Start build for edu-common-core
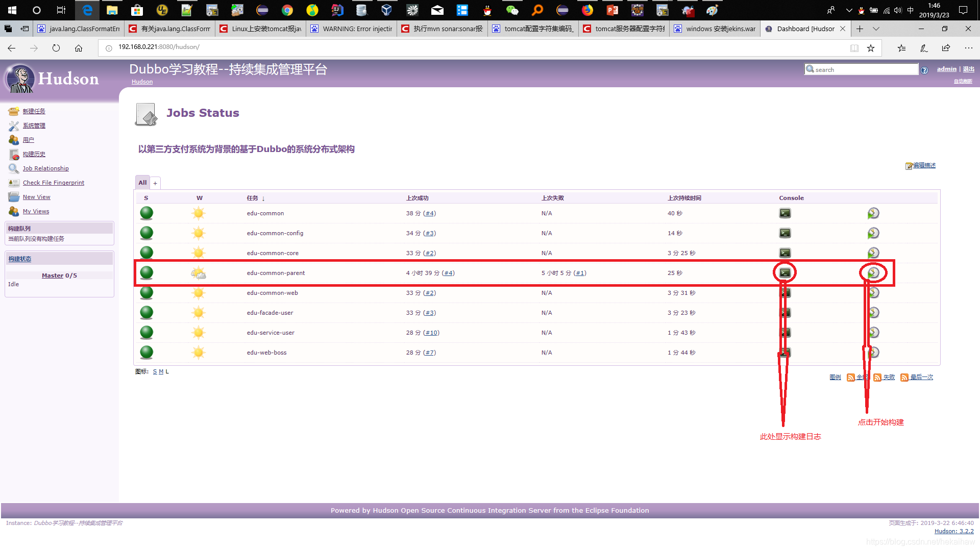 (873, 253)
